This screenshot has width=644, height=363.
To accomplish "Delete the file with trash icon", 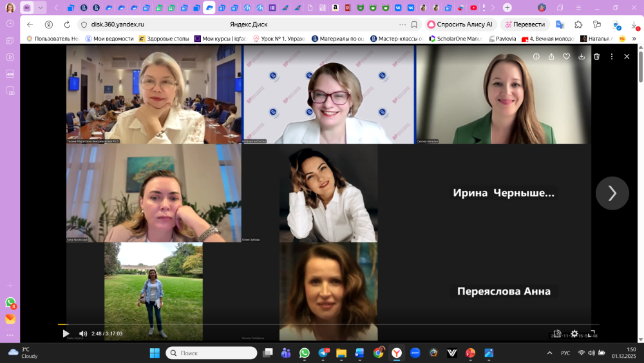I will [x=596, y=57].
